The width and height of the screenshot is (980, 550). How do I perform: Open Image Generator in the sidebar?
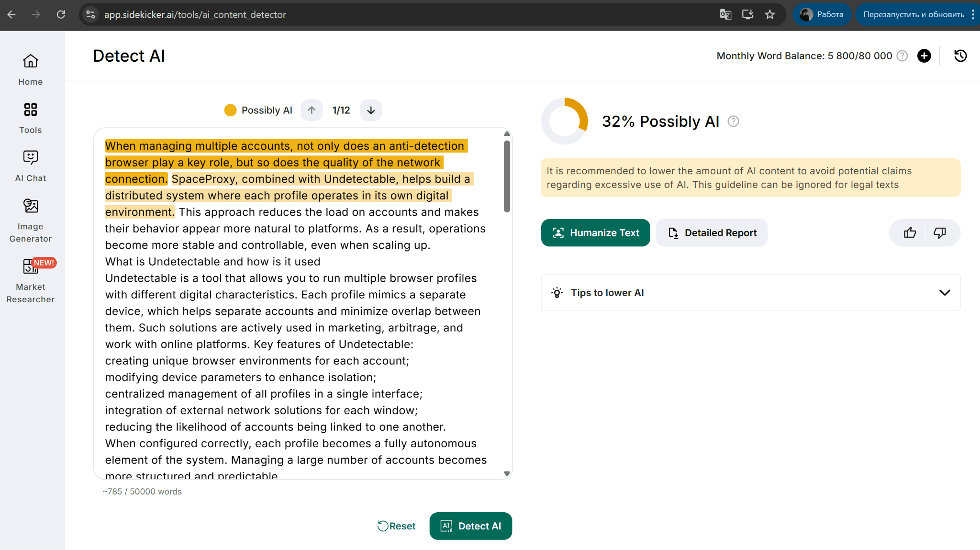(x=31, y=220)
